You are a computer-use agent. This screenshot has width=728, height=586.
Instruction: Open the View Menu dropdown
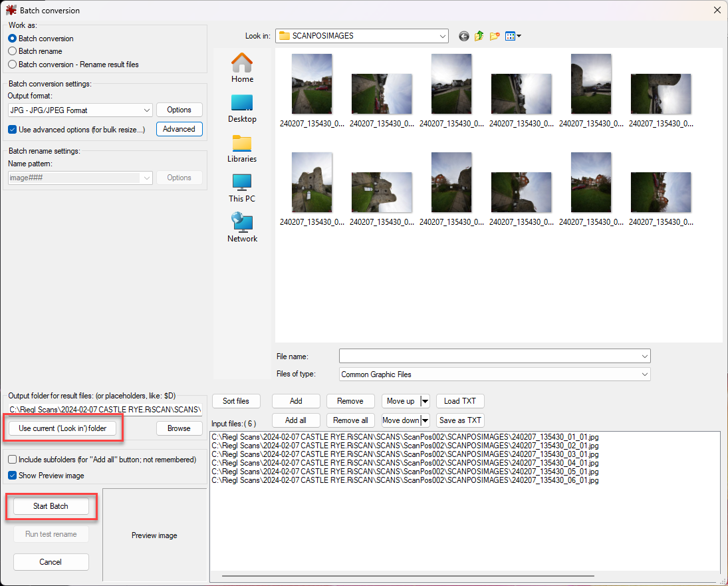513,36
